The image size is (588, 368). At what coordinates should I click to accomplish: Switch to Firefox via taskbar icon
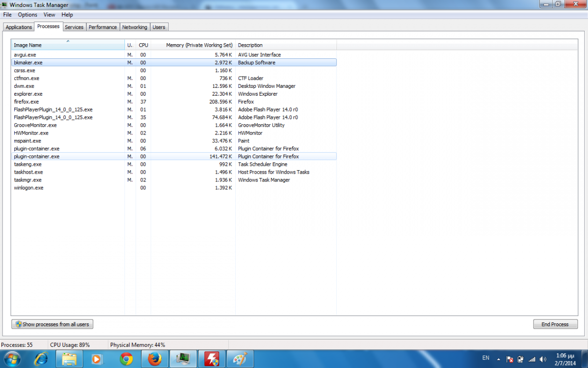tap(155, 359)
